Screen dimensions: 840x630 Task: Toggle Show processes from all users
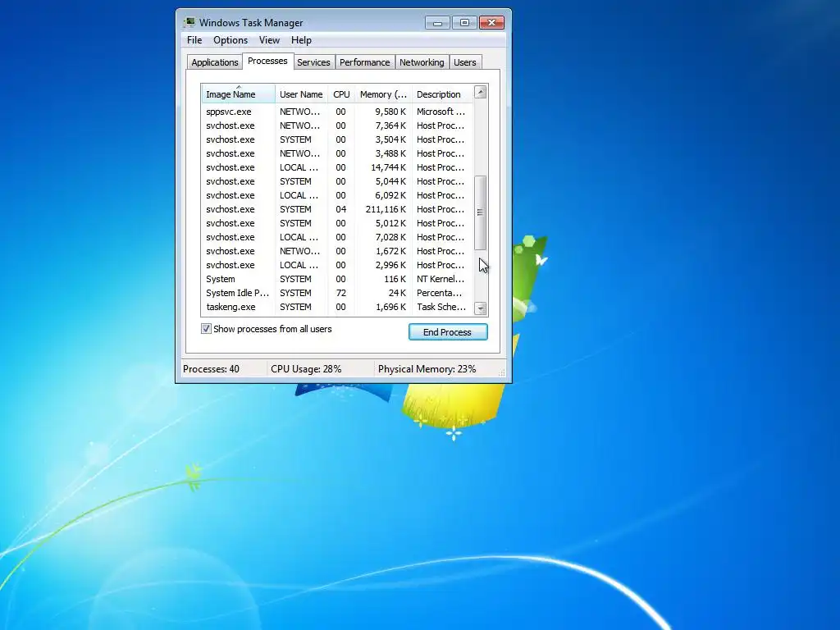[206, 329]
